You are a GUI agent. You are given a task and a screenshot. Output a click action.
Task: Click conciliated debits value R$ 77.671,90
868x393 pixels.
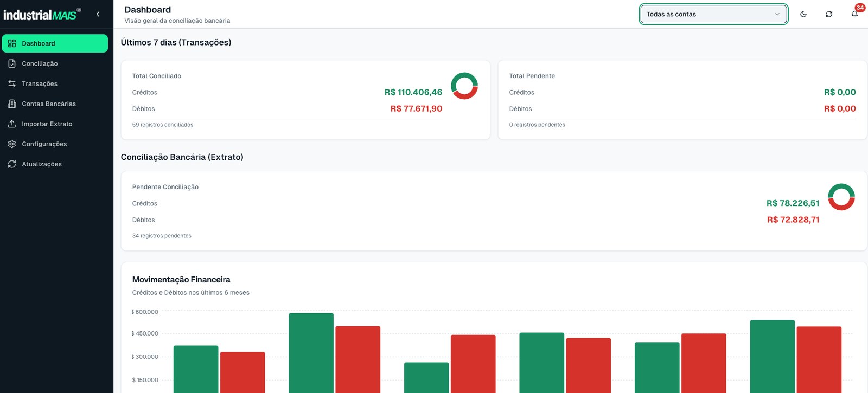[416, 108]
